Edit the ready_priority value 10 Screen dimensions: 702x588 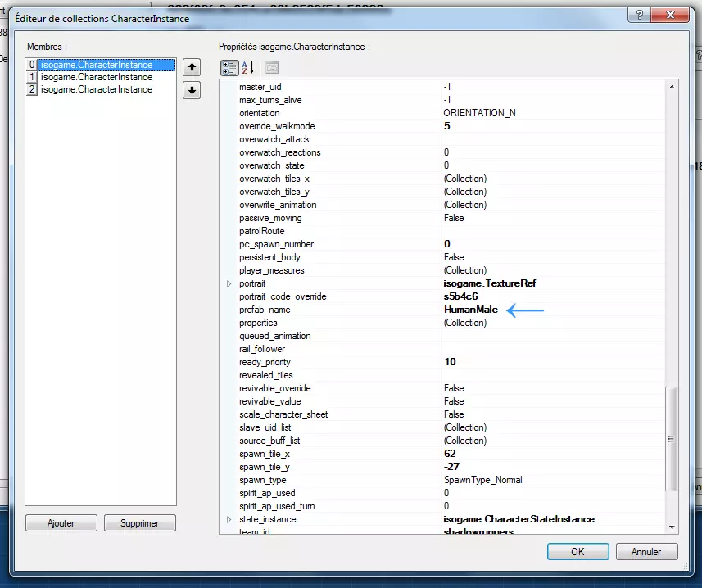[450, 362]
